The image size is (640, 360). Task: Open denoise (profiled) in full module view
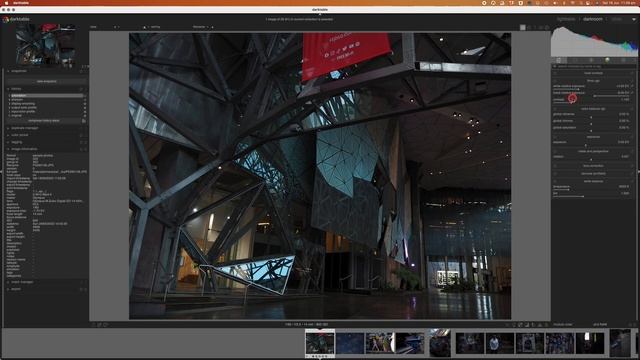point(632,173)
